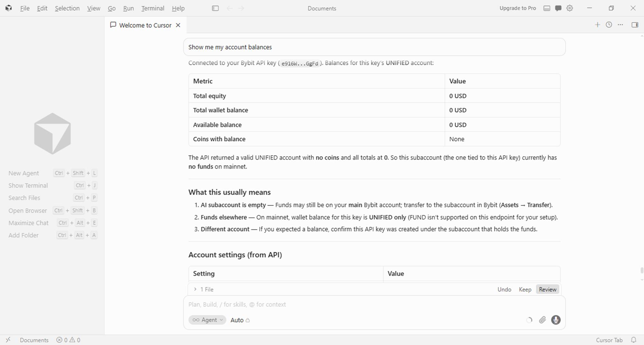Click Keep to accept changes
644x345 pixels.
click(x=525, y=289)
